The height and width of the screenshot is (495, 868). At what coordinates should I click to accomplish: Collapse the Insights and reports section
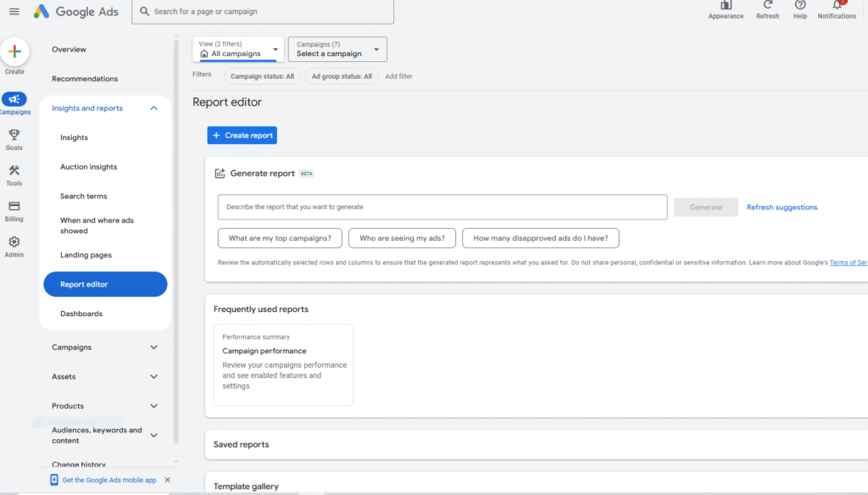click(x=154, y=108)
